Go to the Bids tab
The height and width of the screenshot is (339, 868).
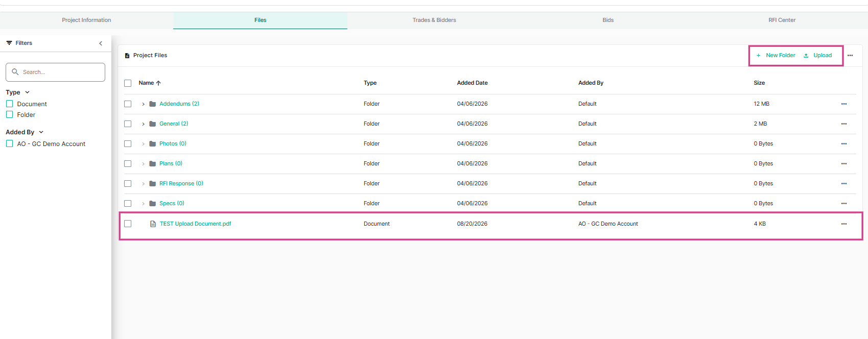coord(608,20)
